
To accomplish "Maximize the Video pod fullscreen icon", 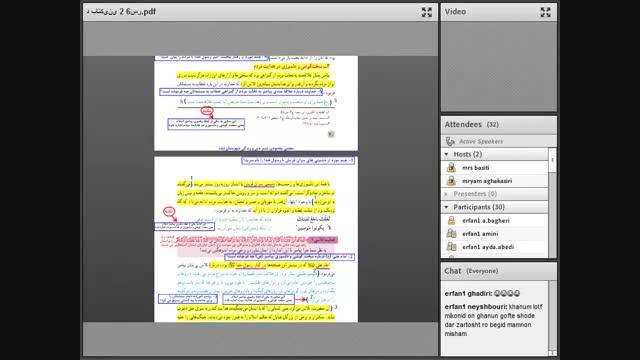I will coord(545,12).
